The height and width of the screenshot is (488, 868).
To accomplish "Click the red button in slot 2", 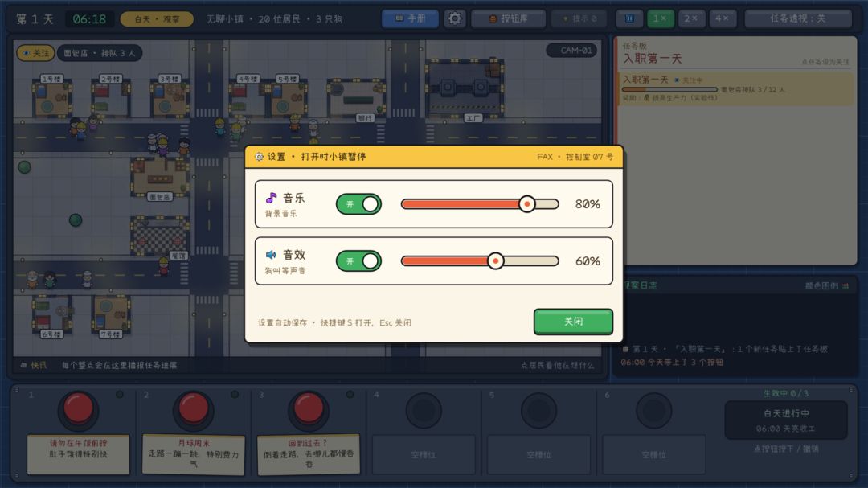I will 193,408.
